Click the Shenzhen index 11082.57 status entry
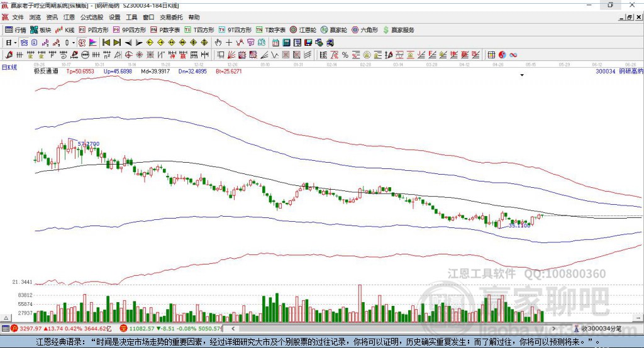Image resolution: width=644 pixels, height=348 pixels. pos(171,329)
